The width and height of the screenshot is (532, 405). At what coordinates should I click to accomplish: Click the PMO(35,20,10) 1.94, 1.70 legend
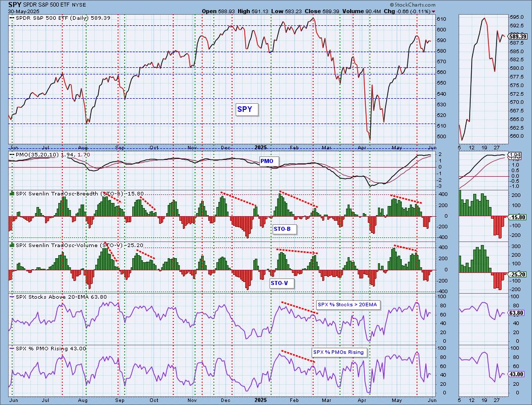53,154
